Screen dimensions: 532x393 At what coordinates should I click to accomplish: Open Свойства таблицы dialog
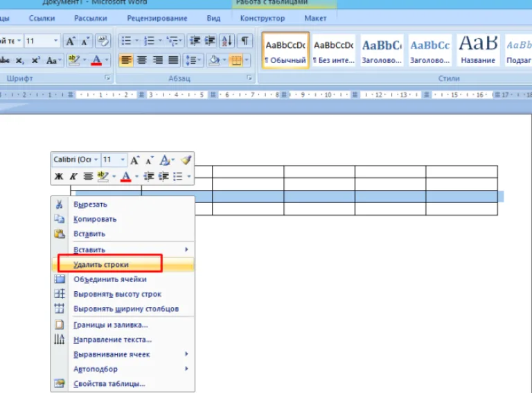pyautogui.click(x=123, y=384)
